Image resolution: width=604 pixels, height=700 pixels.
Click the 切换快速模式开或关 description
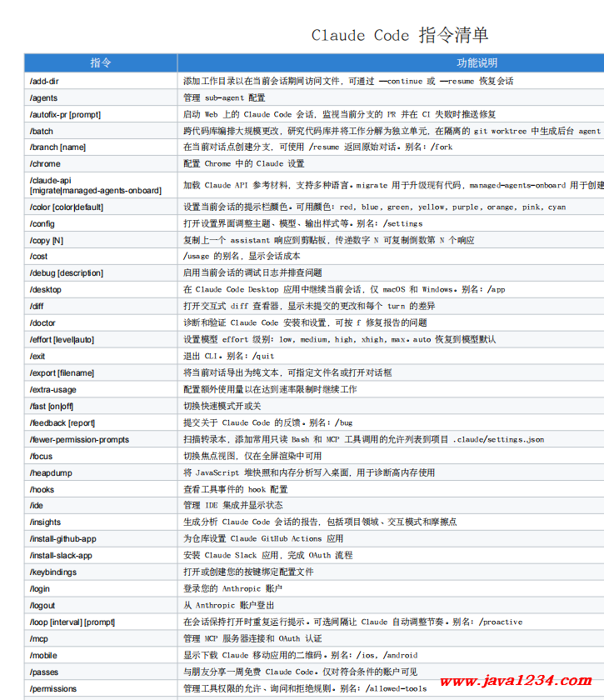[222, 407]
